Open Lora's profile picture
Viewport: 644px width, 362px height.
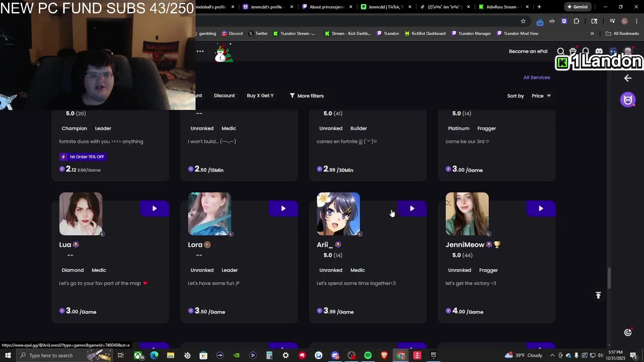[x=209, y=214]
